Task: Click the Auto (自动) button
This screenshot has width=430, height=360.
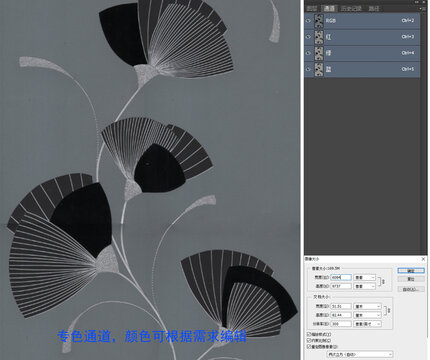Action: point(411,289)
